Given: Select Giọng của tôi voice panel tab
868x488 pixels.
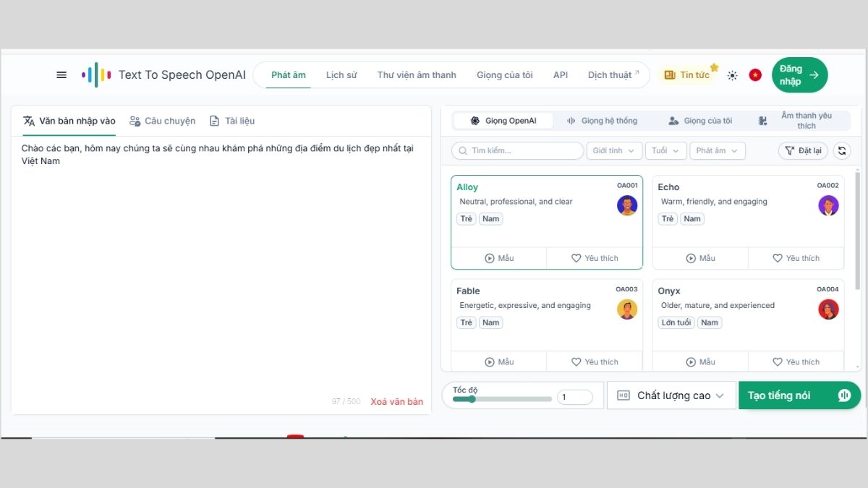Looking at the screenshot, I should point(700,121).
